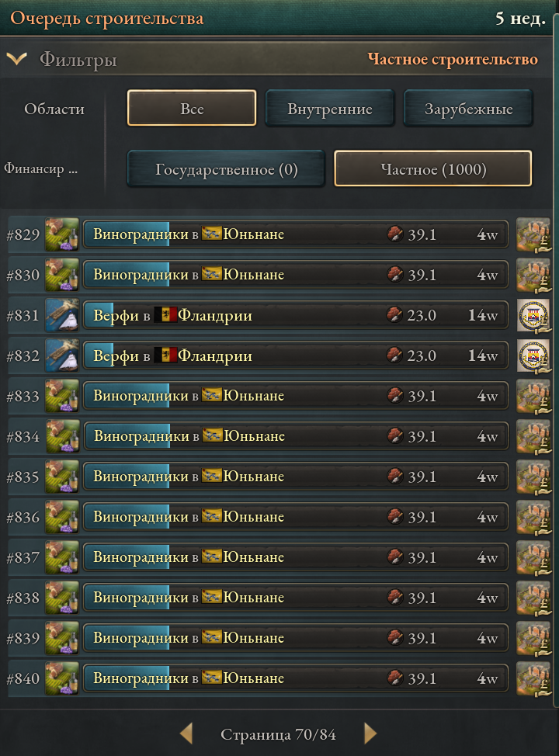Screen dimensions: 559x756
Task: Open 'Виноградники в Юньнане' entry #838
Action: (296, 598)
